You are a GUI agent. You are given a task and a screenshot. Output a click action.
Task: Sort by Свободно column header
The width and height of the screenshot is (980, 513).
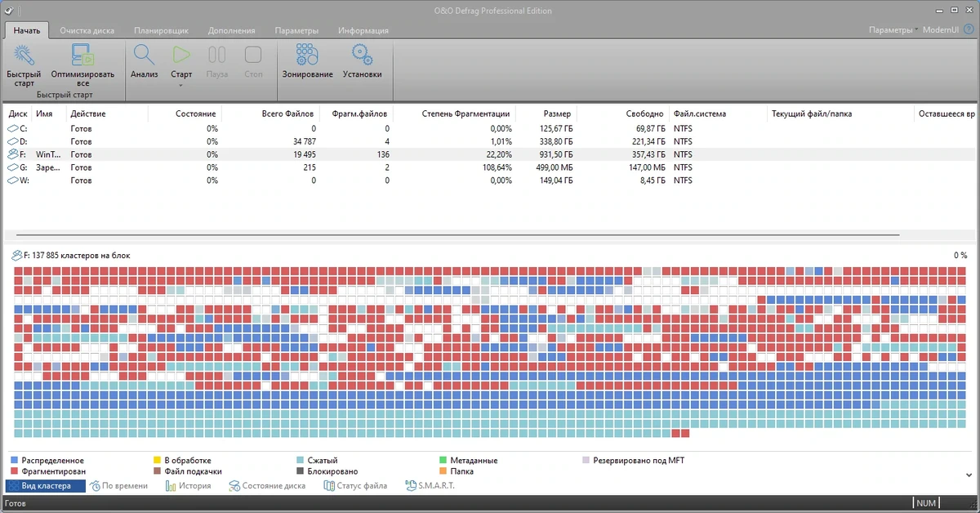tap(647, 114)
